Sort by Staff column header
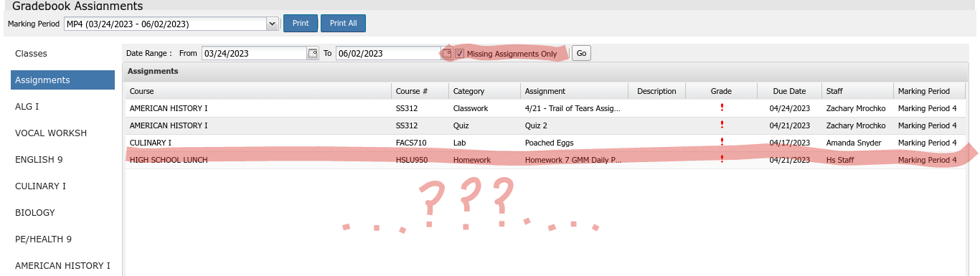The image size is (980, 276). pyautogui.click(x=858, y=91)
